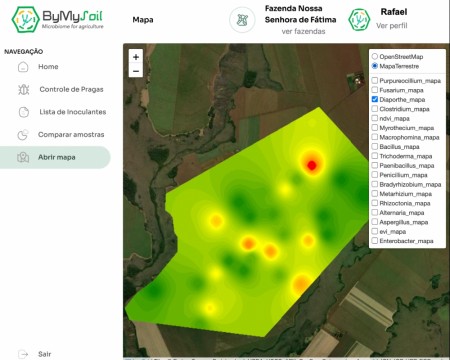Enable the Fusarium_mapa layer checkbox
Image resolution: width=450 pixels, height=360 pixels.
tap(375, 90)
